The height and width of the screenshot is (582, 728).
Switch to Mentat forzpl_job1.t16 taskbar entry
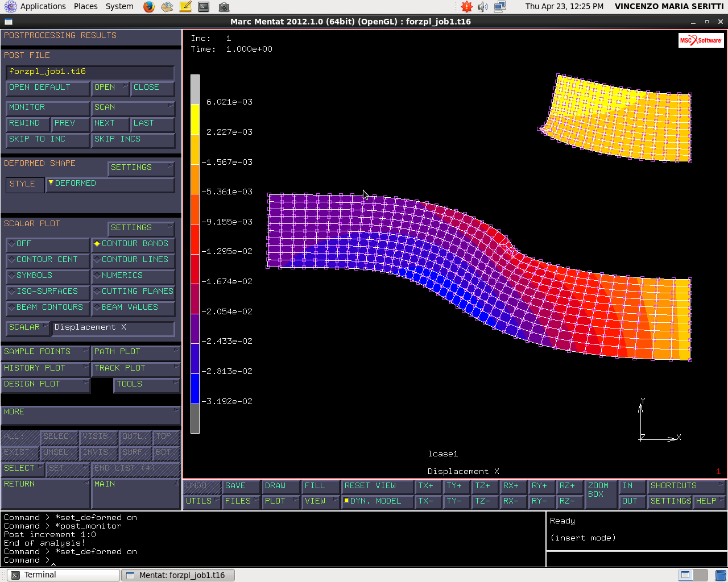pyautogui.click(x=178, y=575)
